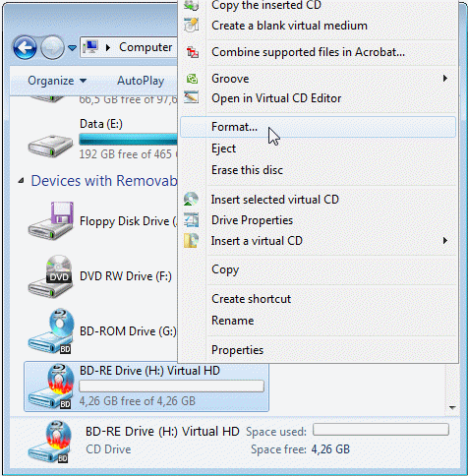This screenshot has width=468, height=476.
Task: Click the Devices with Removable header text
Action: 104,181
